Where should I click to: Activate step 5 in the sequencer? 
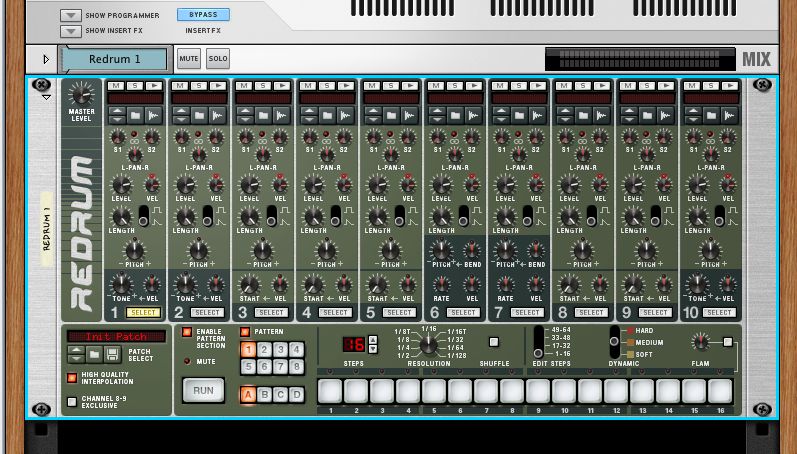pyautogui.click(x=434, y=391)
